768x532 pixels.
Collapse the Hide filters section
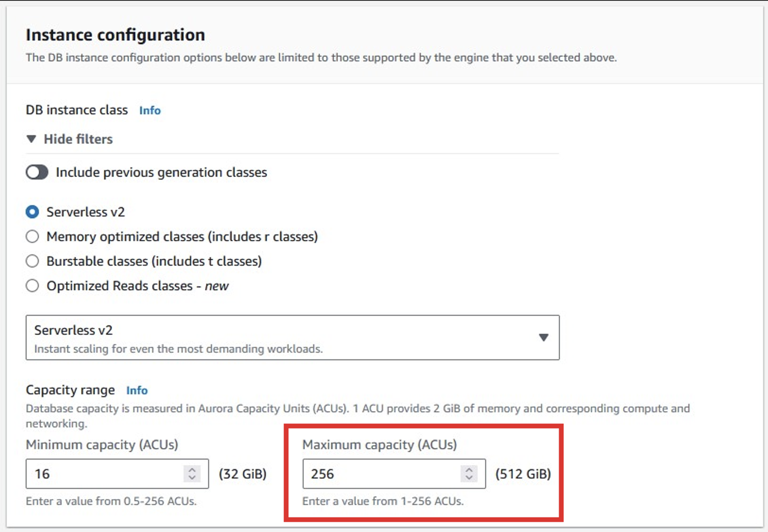point(78,139)
